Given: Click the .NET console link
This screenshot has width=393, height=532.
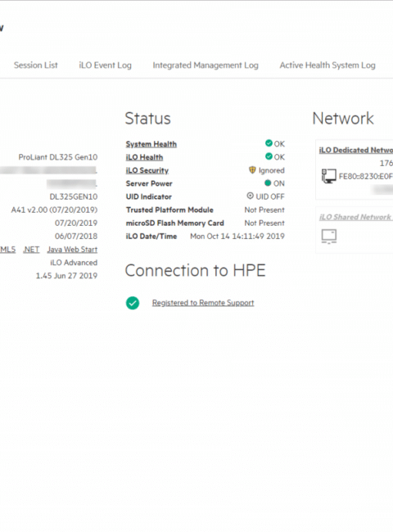Looking at the screenshot, I should [x=31, y=250].
